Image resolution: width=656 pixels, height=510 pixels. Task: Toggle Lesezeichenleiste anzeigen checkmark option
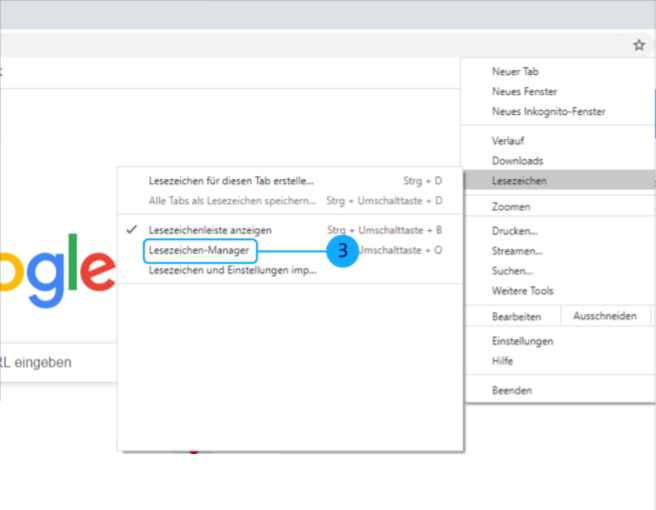coord(210,230)
